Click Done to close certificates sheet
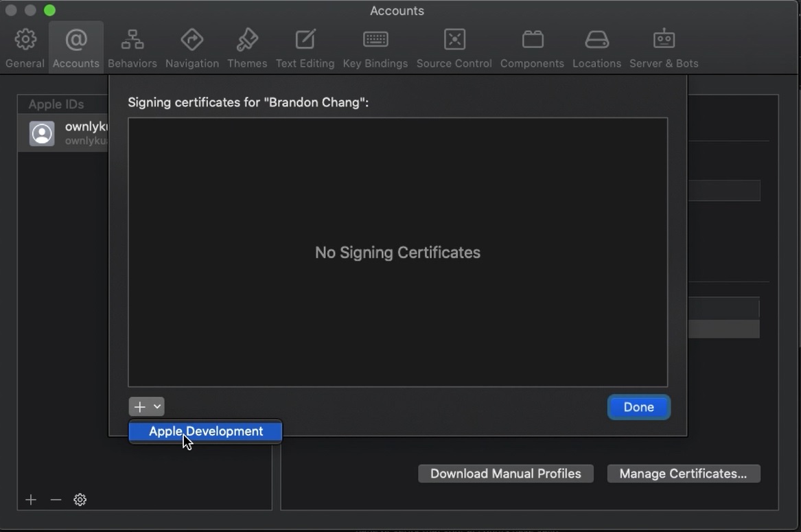Screen dimensions: 801x532 point(638,407)
